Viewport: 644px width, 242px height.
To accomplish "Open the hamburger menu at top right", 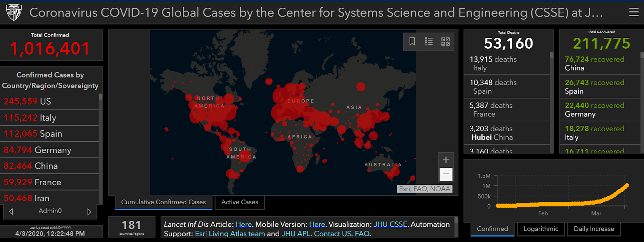I will point(634,12).
